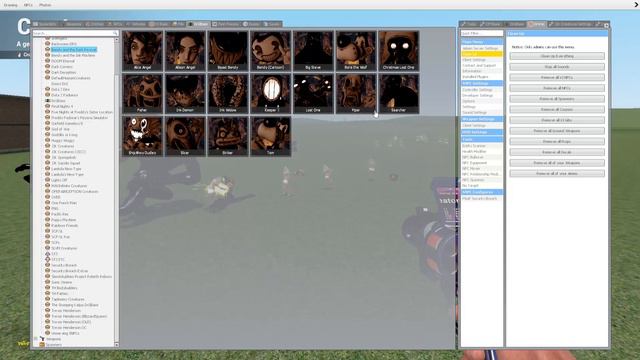Open the No Target tool
Screen dimensions: 640x360
tap(482, 185)
